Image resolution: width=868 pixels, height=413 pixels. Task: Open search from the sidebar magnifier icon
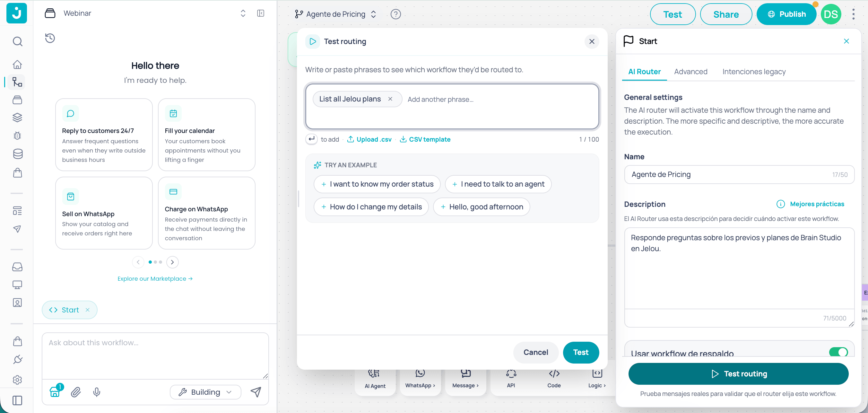pos(17,41)
